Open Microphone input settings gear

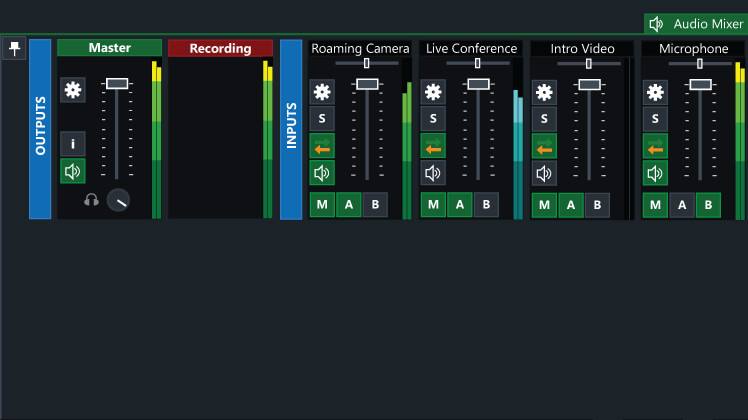click(x=655, y=92)
